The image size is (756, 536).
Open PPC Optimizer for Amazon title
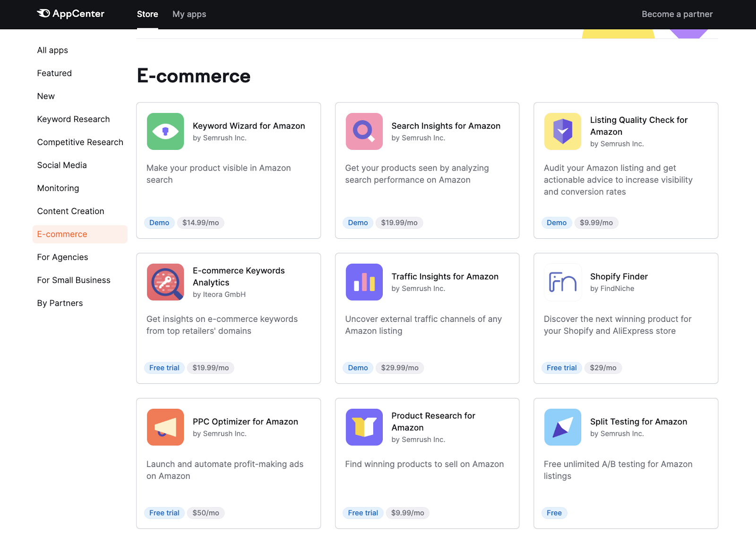click(x=245, y=422)
